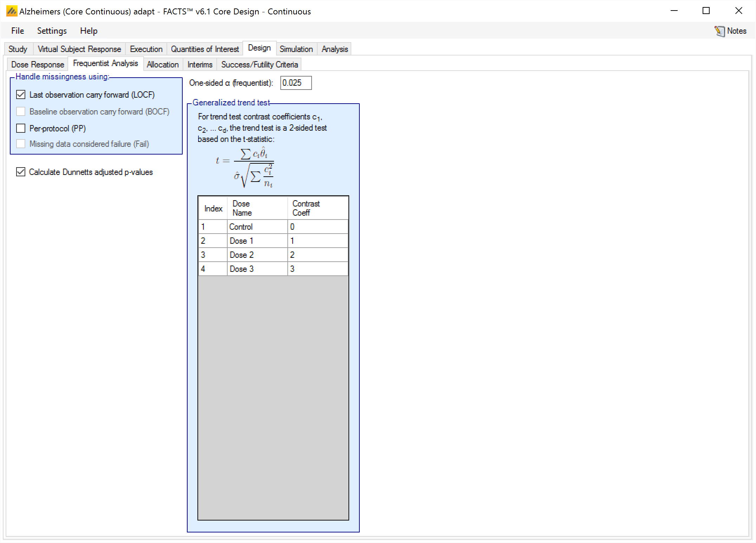Open Success/Futility Criteria sub-tab

pos(259,65)
